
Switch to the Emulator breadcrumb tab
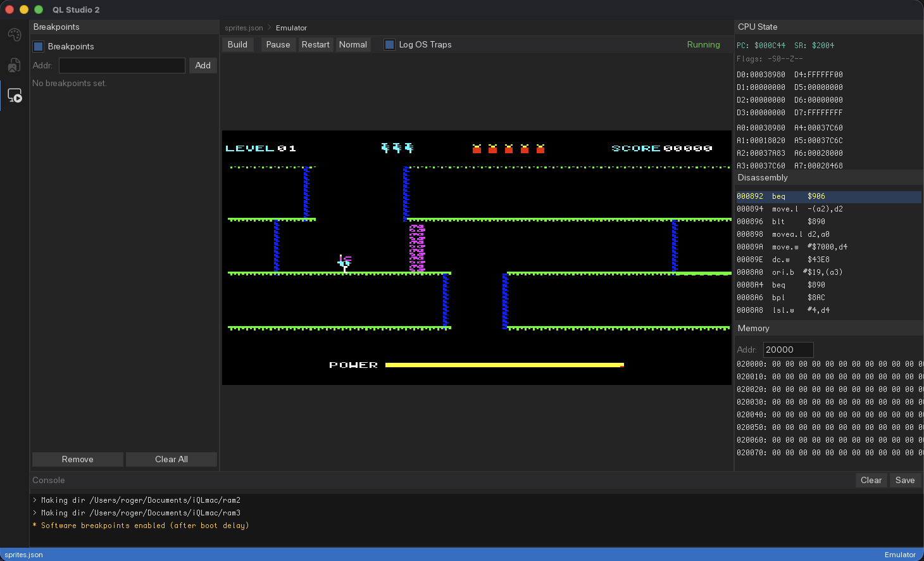click(x=291, y=28)
